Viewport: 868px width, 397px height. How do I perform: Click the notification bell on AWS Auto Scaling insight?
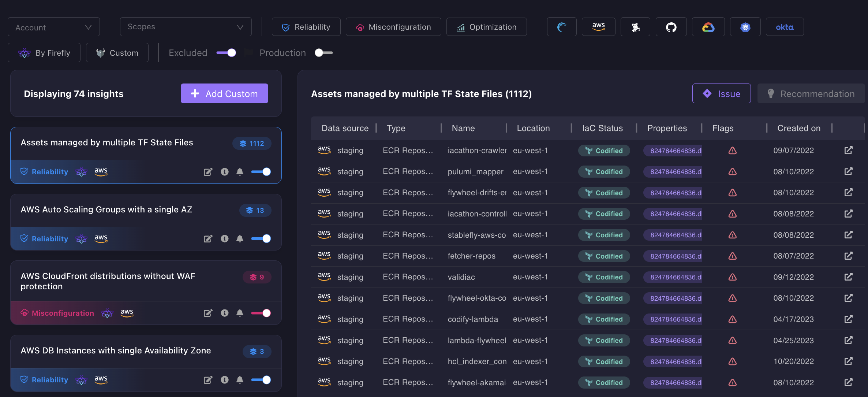240,238
